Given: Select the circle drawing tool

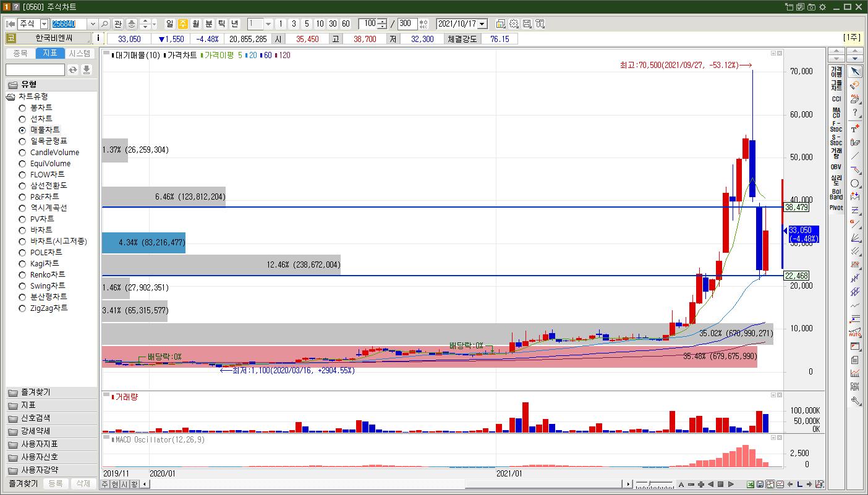Looking at the screenshot, I should coord(856,183).
